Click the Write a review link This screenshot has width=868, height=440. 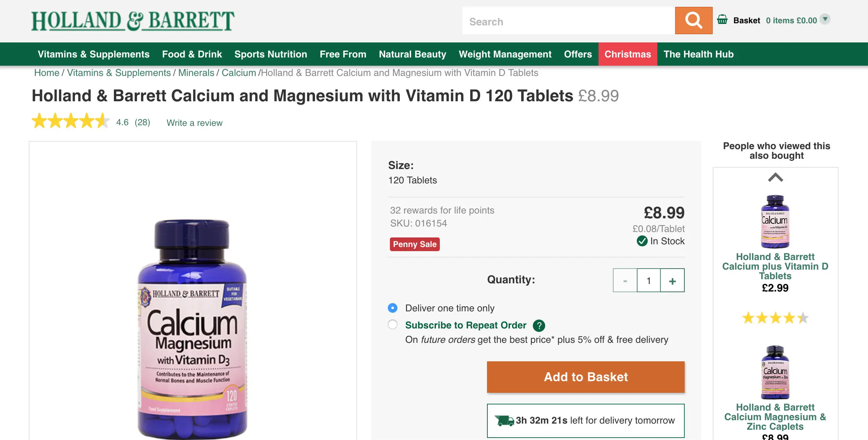pyautogui.click(x=194, y=123)
